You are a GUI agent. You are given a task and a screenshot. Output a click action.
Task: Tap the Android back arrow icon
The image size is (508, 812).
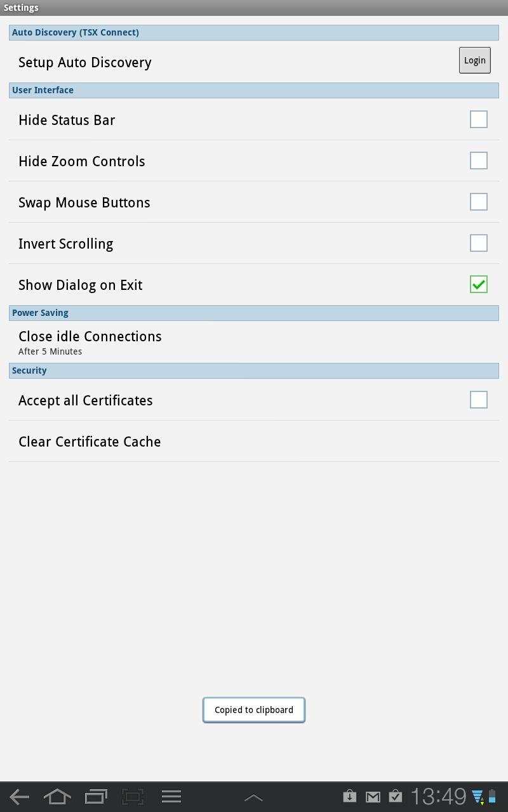[x=19, y=797]
